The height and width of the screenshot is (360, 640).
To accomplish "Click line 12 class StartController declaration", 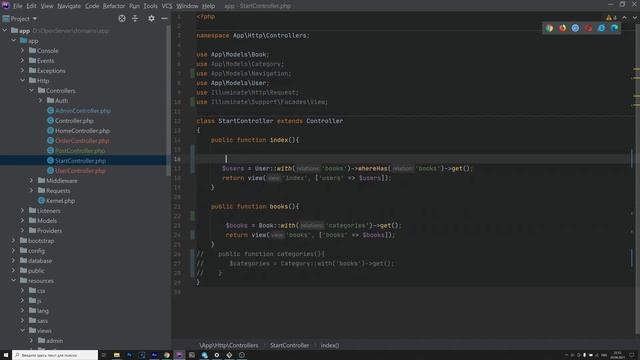I will point(269,121).
